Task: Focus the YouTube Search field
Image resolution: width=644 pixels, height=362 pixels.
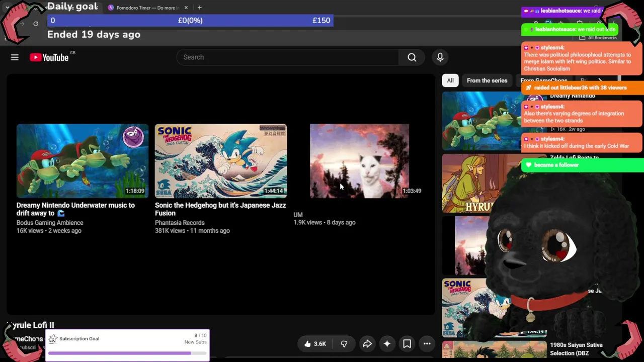Action: 288,57
